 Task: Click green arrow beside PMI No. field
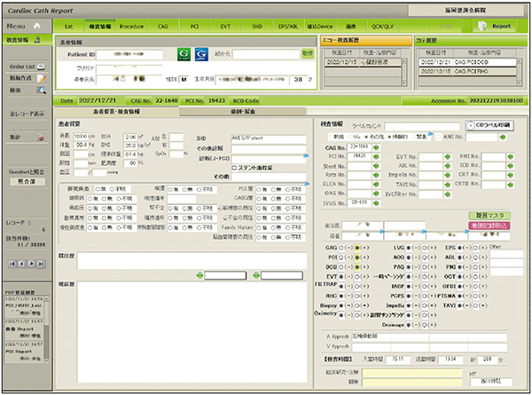point(511,155)
